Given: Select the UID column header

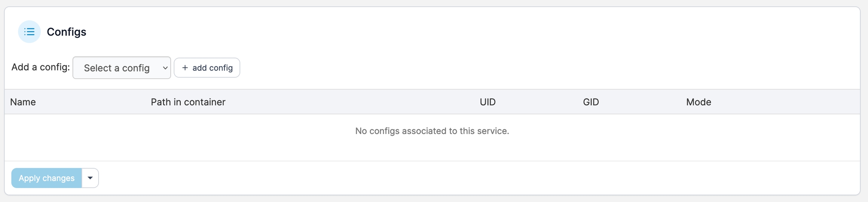Looking at the screenshot, I should pyautogui.click(x=487, y=102).
